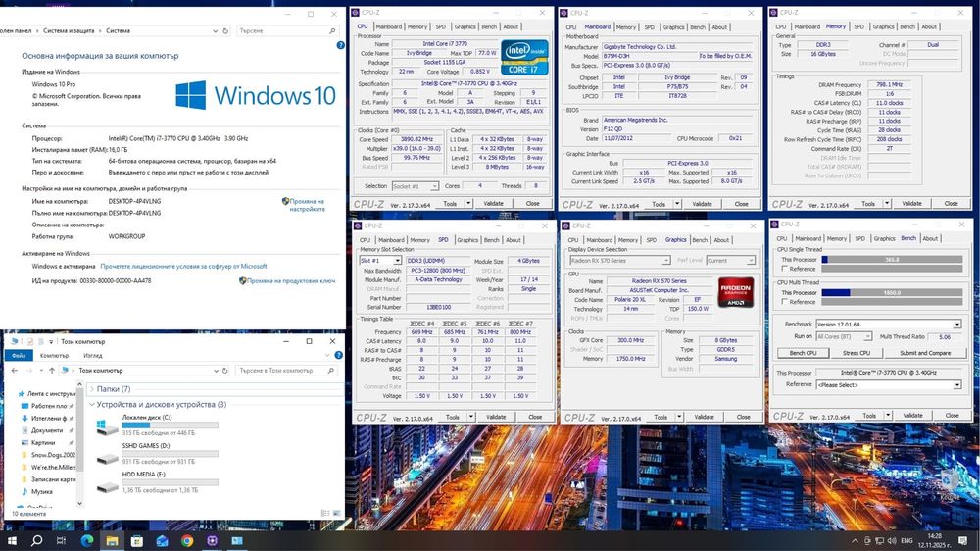This screenshot has width=980, height=551.
Task: Open the Този компютър address bar history dropdown
Action: pyautogui.click(x=215, y=371)
